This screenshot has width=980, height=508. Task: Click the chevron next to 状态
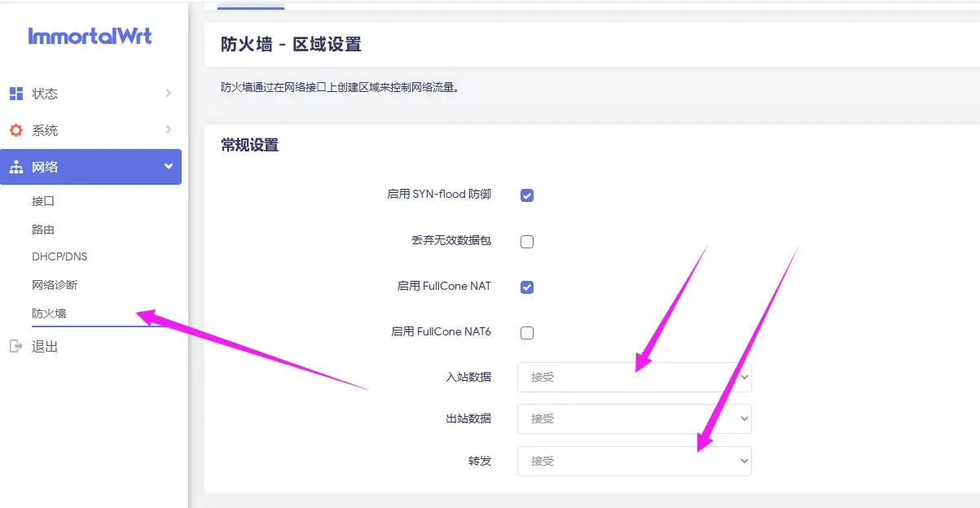[x=169, y=94]
